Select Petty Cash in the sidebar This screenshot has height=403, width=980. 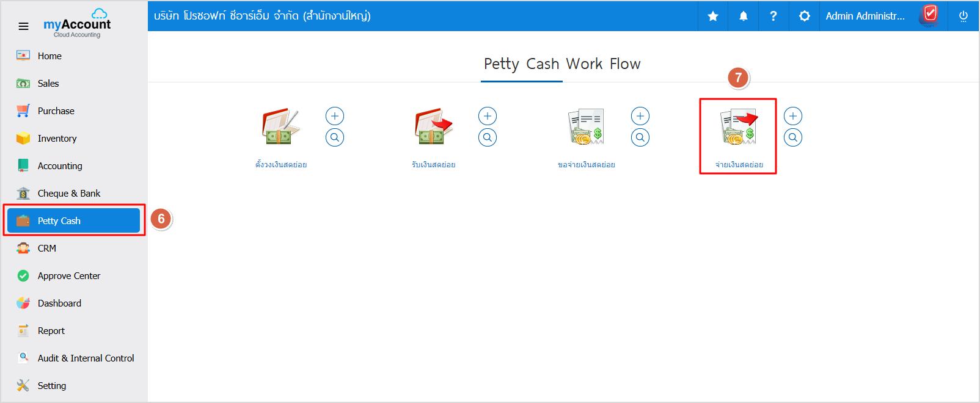73,220
